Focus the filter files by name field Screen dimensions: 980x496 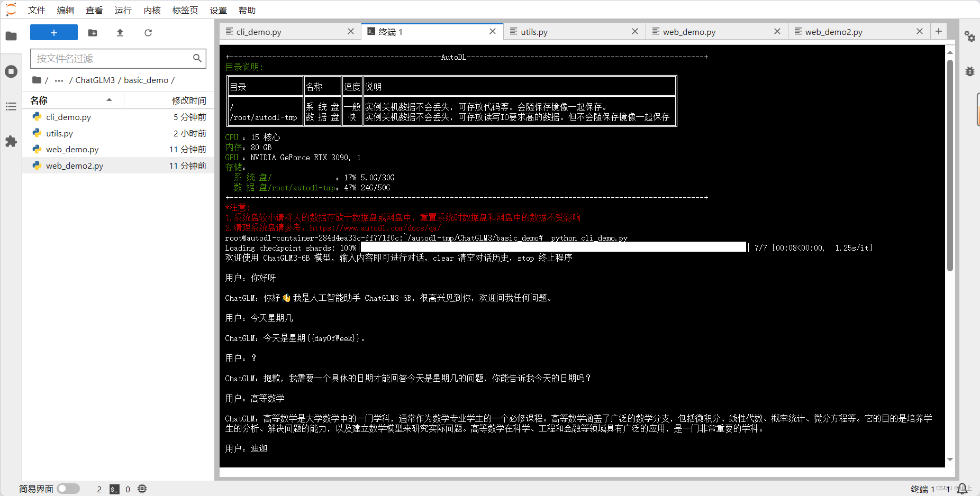pos(118,58)
